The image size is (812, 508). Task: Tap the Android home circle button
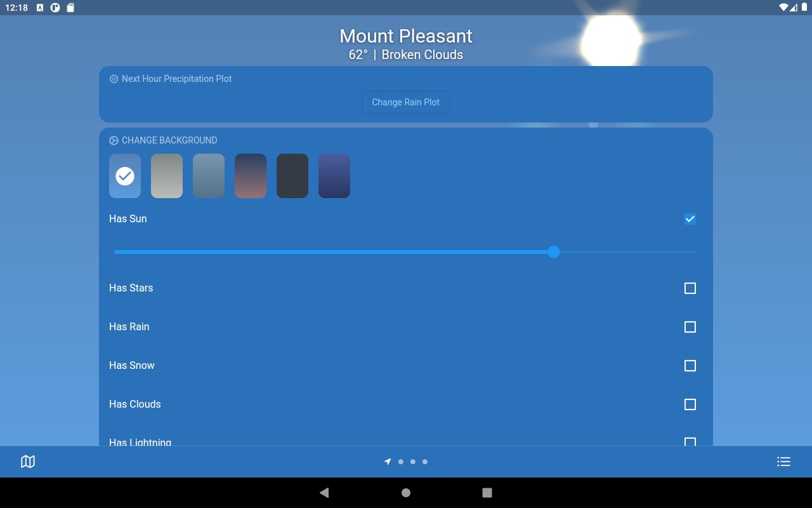[406, 493]
